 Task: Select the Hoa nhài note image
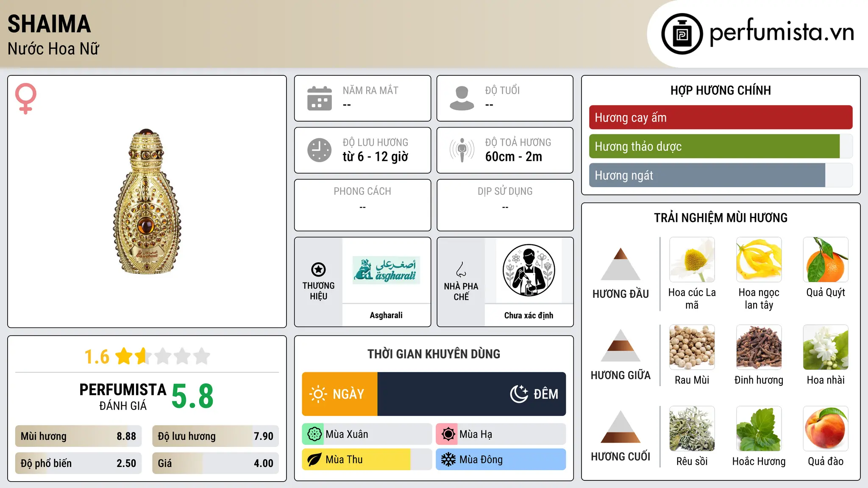click(826, 347)
